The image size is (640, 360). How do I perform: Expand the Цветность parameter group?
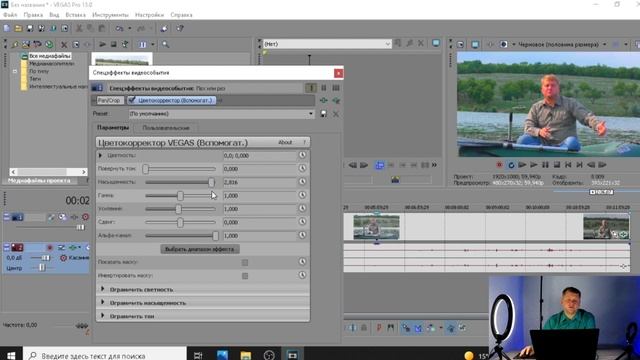tap(100, 156)
